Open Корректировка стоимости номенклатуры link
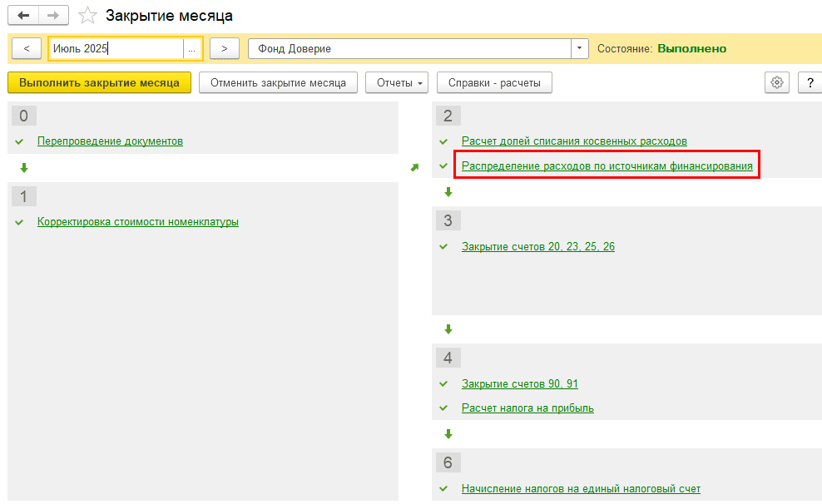This screenshot has width=822, height=504. pyautogui.click(x=138, y=222)
